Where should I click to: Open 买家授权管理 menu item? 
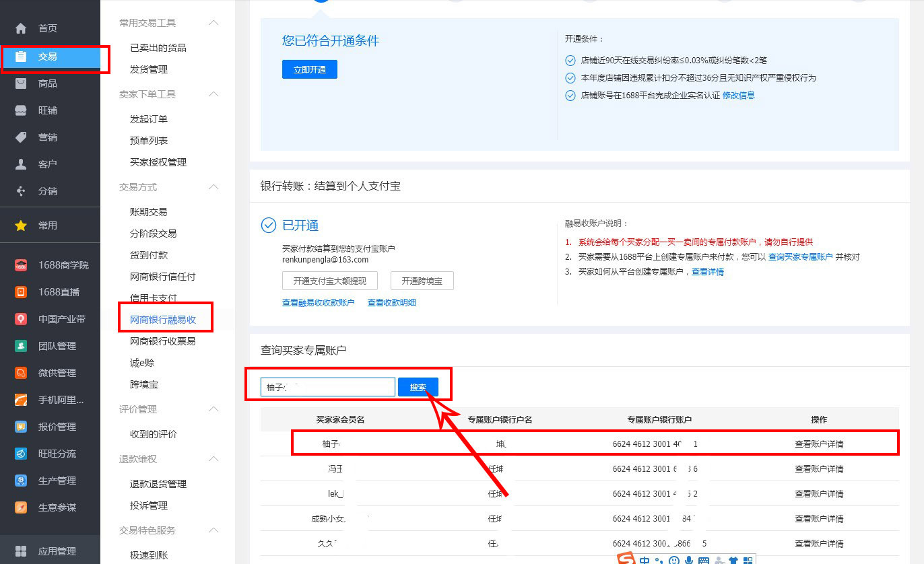click(x=158, y=162)
